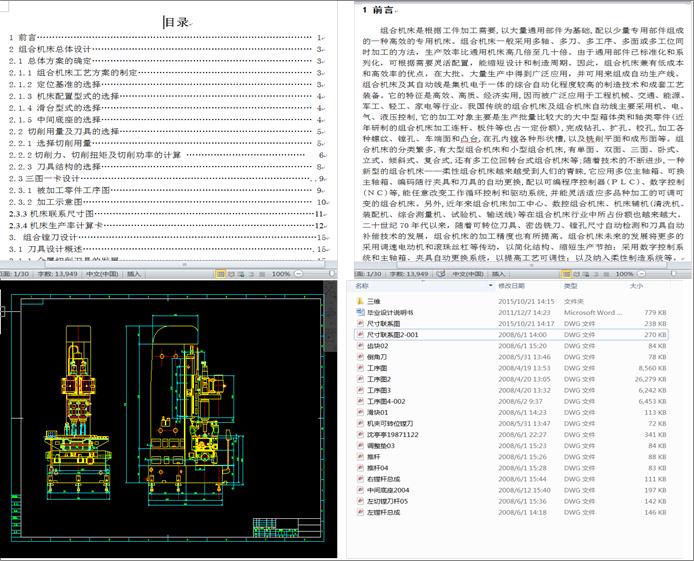Adjust the zoom slider handle in the contents Word window
This screenshot has width=694, height=561.
click(332, 274)
